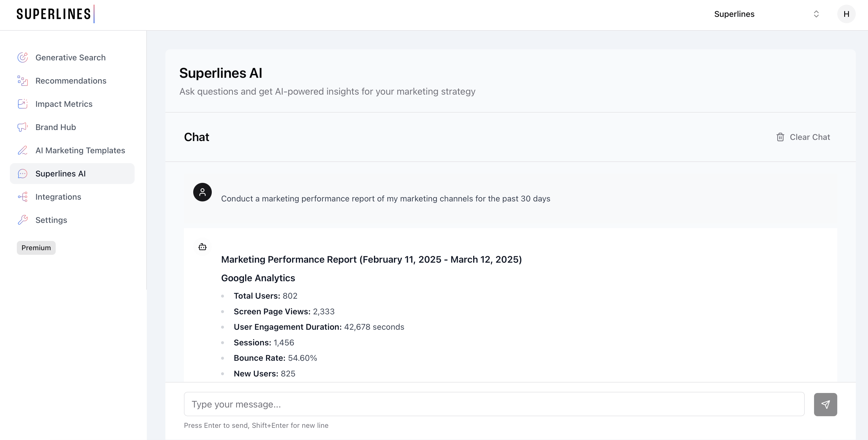The width and height of the screenshot is (868, 440).
Task: Click the trash icon beside Clear Chat
Action: [780, 137]
